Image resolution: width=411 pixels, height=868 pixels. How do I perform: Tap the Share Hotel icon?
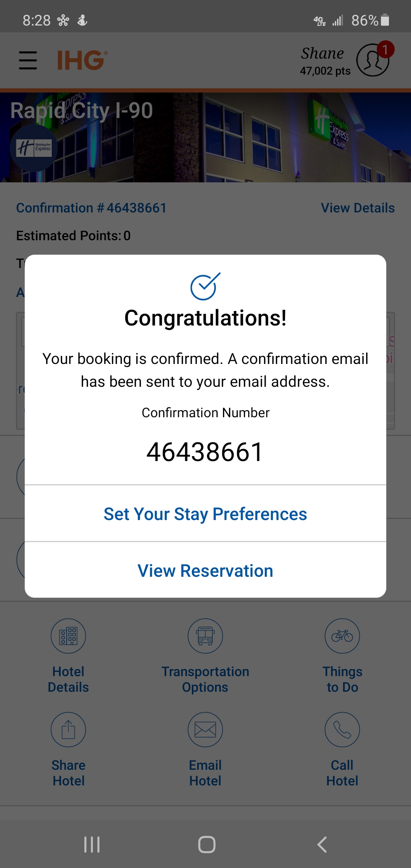pyautogui.click(x=68, y=730)
